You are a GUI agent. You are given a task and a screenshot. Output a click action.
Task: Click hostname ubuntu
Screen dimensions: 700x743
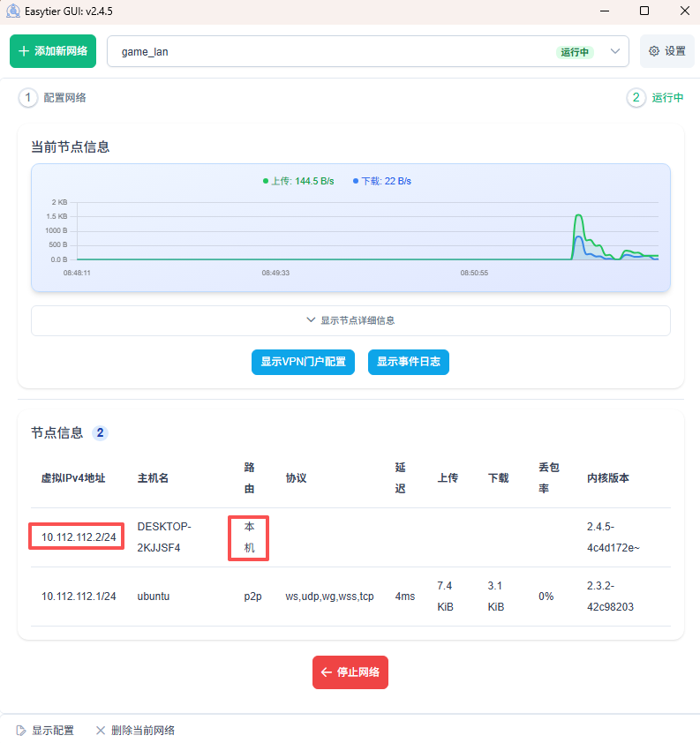coord(154,597)
